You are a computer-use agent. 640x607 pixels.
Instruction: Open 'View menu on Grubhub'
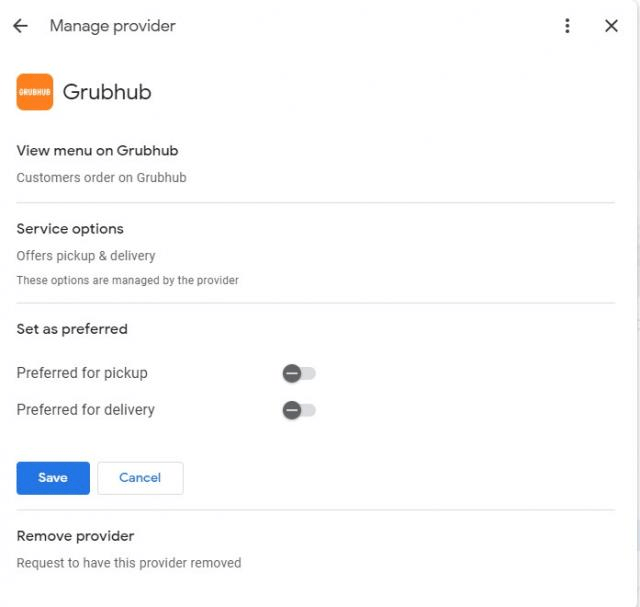(x=97, y=151)
